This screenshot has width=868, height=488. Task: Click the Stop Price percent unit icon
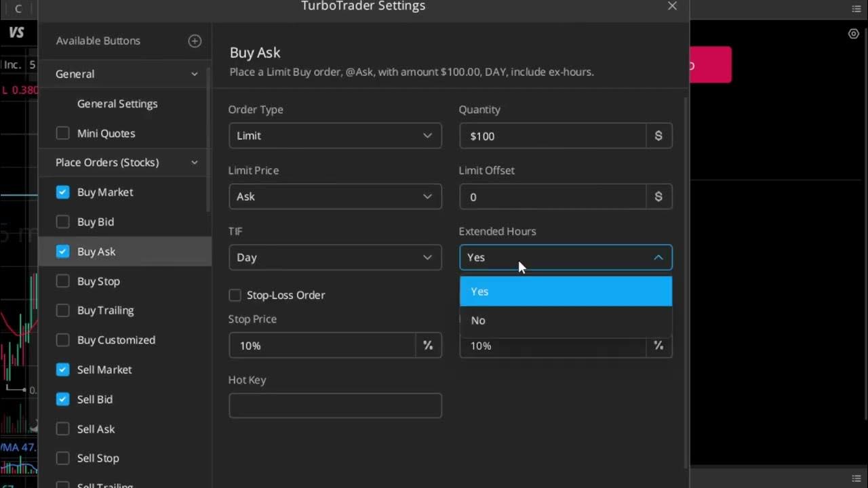click(x=428, y=346)
